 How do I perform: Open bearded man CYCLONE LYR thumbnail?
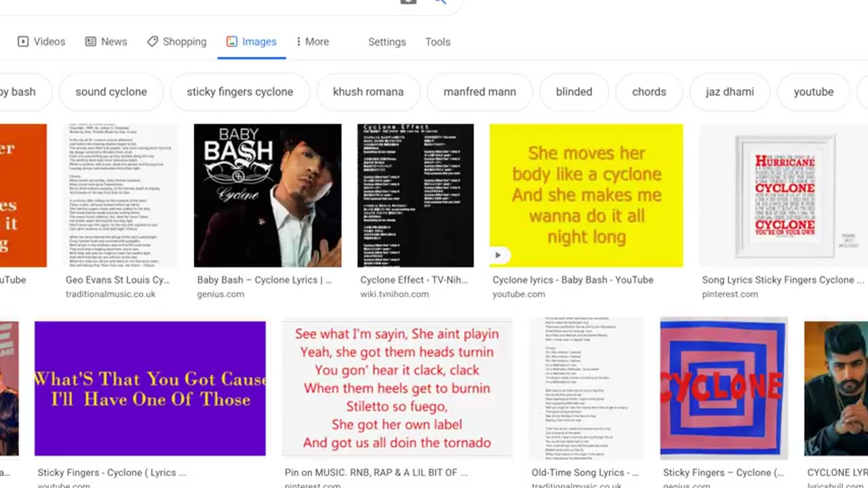click(x=836, y=388)
